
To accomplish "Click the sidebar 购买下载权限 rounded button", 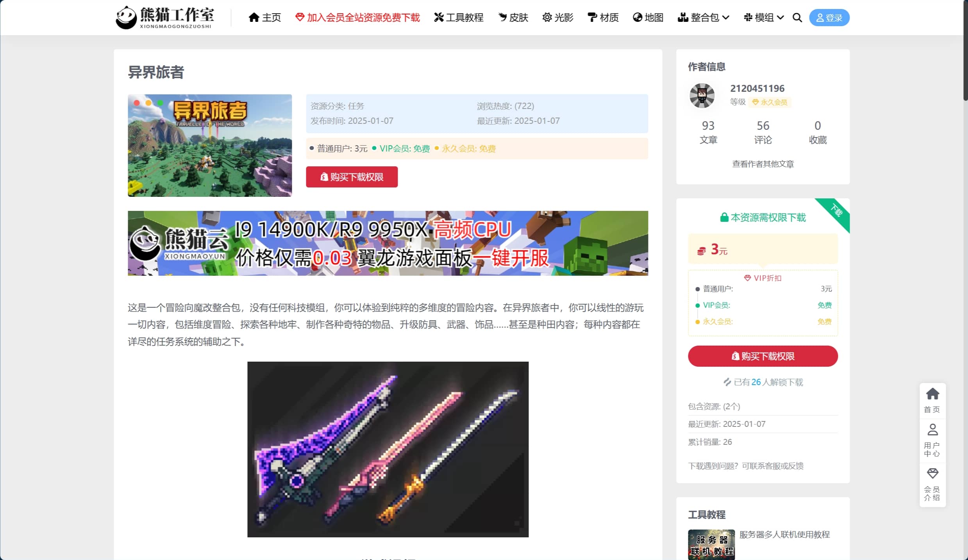I will pos(763,356).
